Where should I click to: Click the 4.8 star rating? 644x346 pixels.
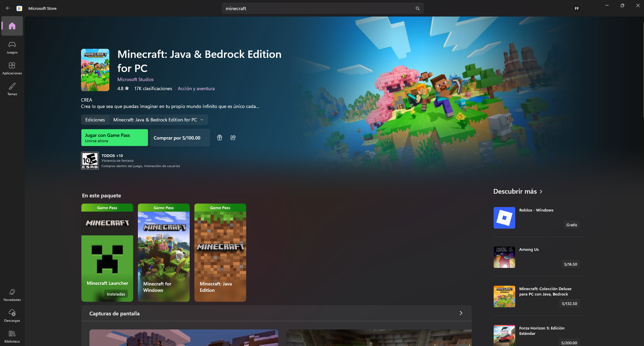pyautogui.click(x=123, y=89)
